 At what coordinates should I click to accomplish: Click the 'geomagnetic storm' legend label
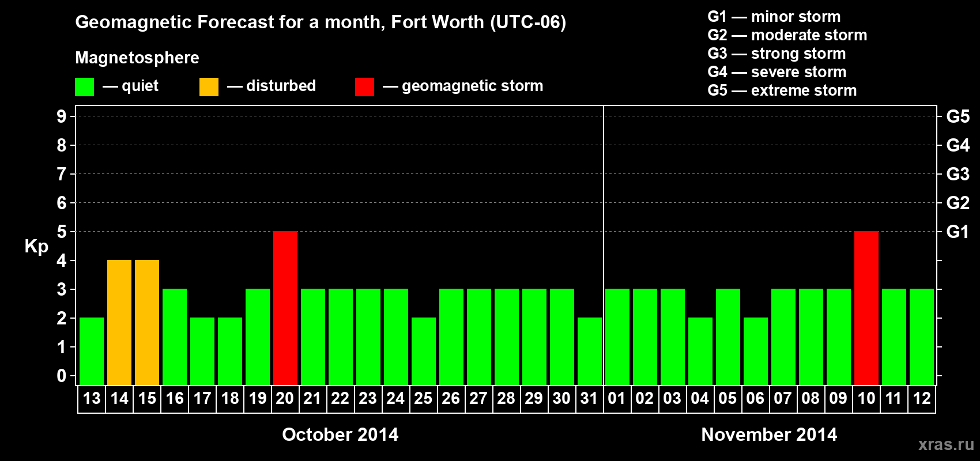pyautogui.click(x=473, y=86)
